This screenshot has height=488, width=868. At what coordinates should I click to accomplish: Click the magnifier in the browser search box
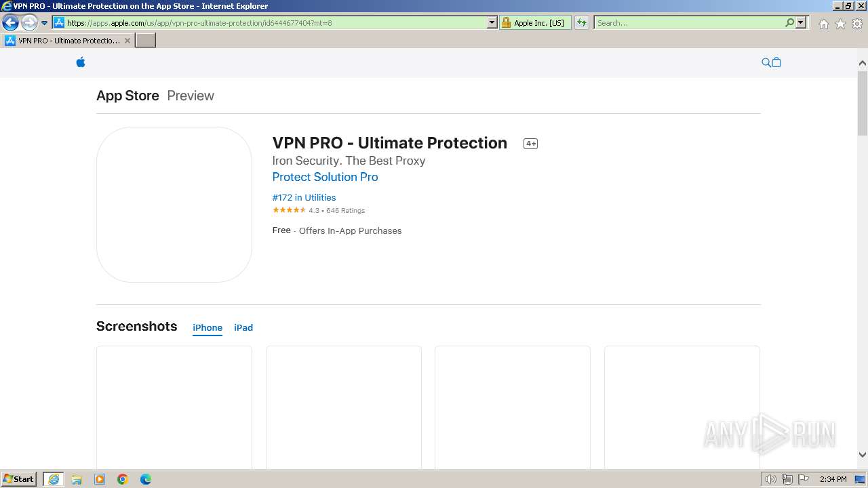[789, 22]
